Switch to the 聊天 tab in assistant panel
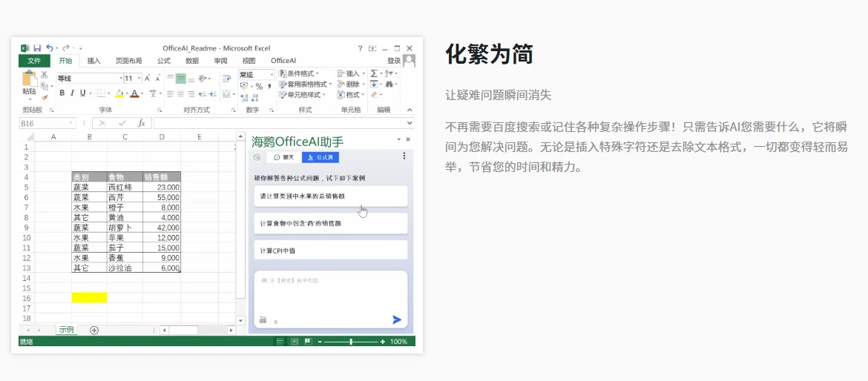 (284, 157)
